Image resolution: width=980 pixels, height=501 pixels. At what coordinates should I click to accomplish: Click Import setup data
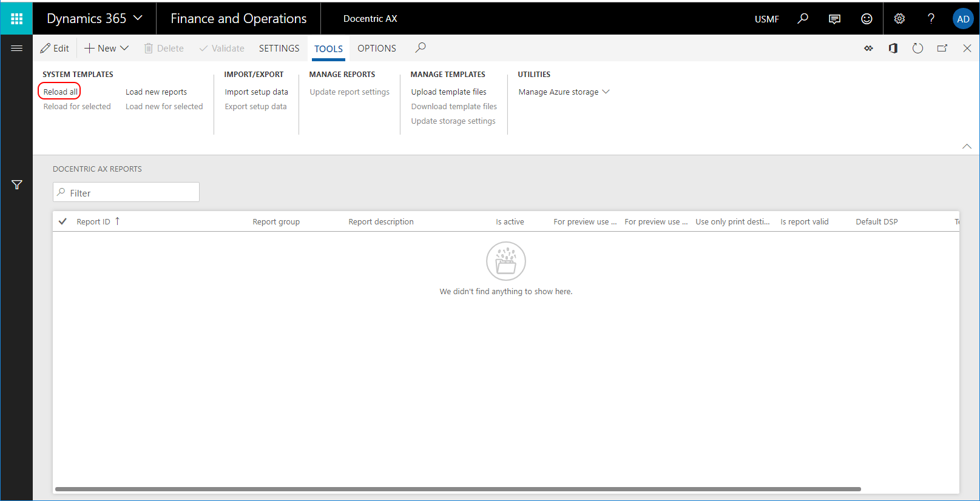pyautogui.click(x=256, y=92)
